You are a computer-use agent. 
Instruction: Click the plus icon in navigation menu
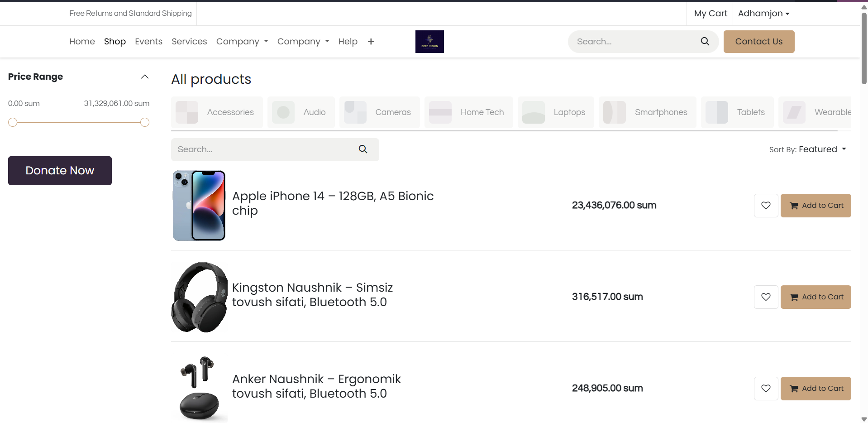click(x=371, y=42)
